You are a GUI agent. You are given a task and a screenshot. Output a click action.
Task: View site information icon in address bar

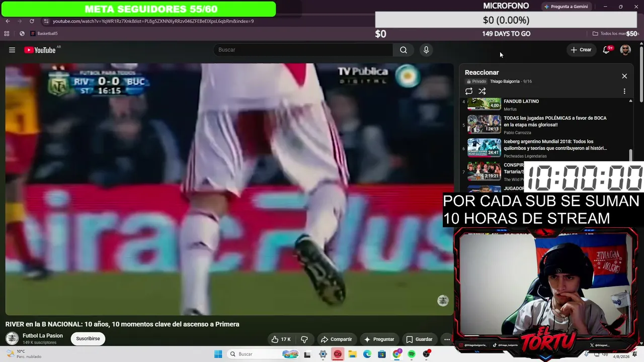46,21
